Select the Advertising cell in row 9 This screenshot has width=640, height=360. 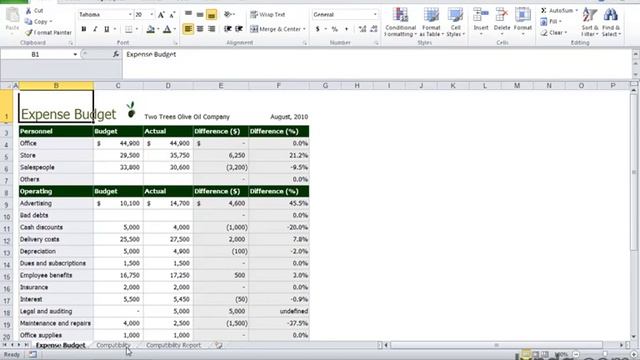coord(56,203)
